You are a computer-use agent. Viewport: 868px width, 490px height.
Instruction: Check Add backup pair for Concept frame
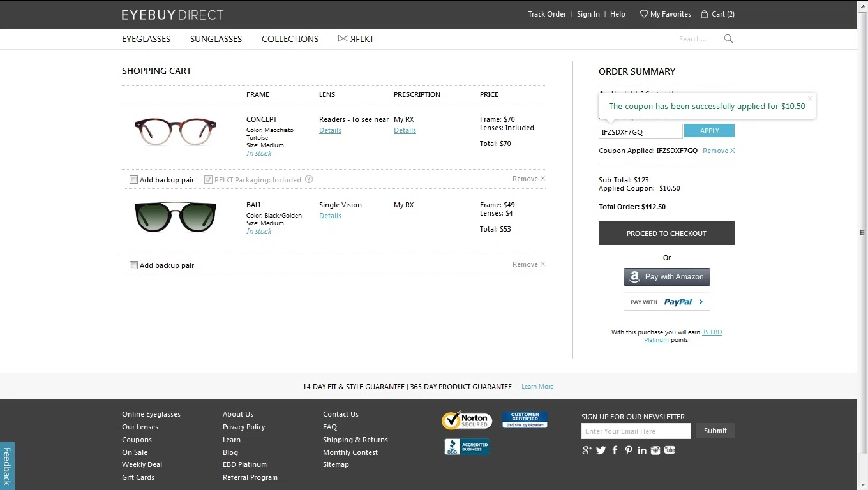click(133, 180)
